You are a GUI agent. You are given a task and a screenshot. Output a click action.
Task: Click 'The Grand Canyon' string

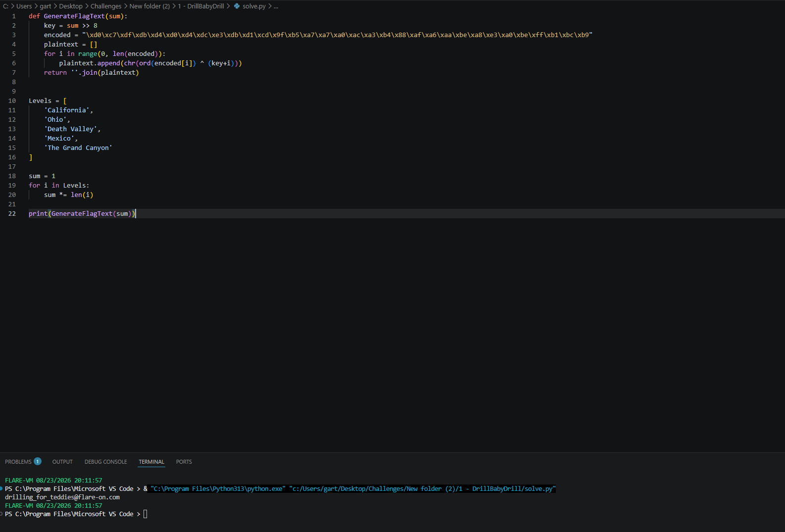click(x=78, y=148)
